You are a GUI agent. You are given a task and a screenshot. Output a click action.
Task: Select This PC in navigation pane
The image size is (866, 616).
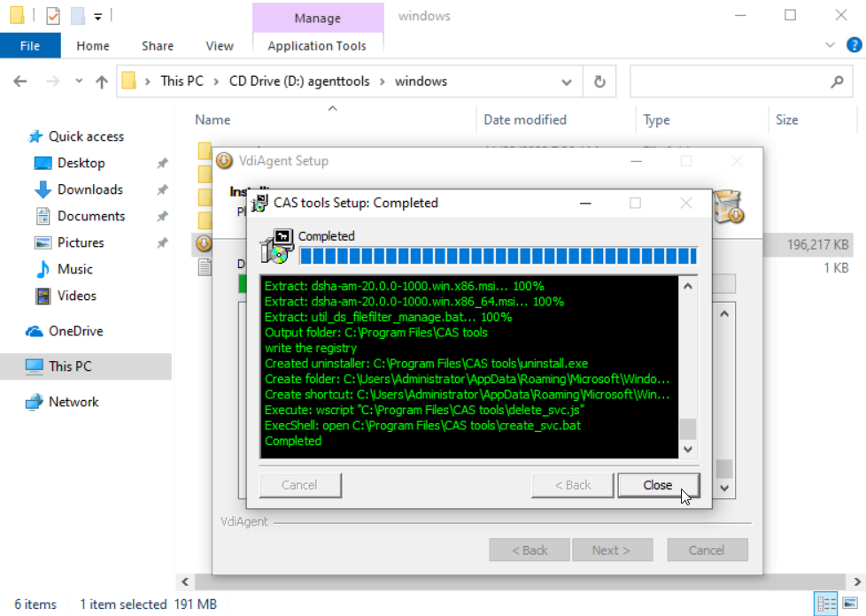[70, 366]
